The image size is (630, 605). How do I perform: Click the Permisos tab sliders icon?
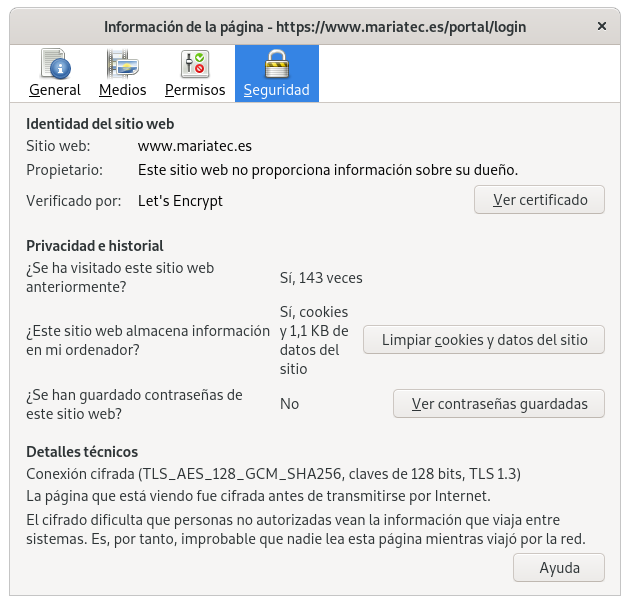click(x=194, y=65)
